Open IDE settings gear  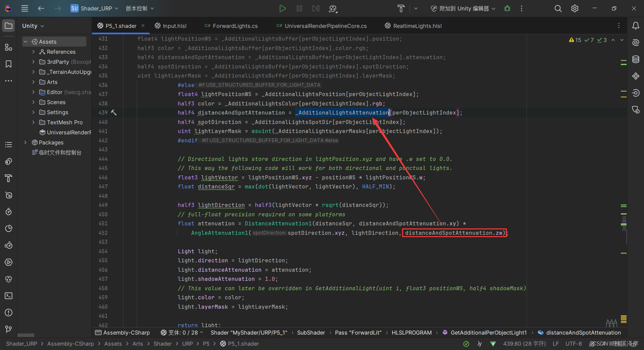click(x=575, y=8)
